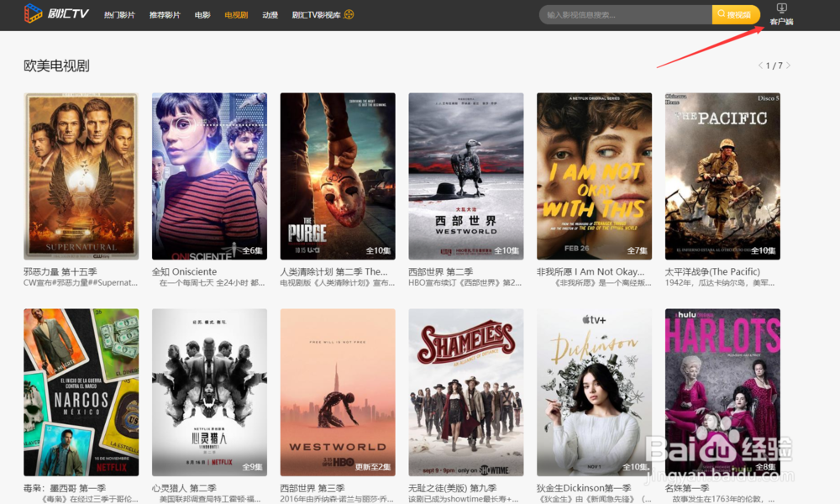The image size is (840, 504).
Task: Open Harlots poster thumbnail
Action: click(722, 392)
